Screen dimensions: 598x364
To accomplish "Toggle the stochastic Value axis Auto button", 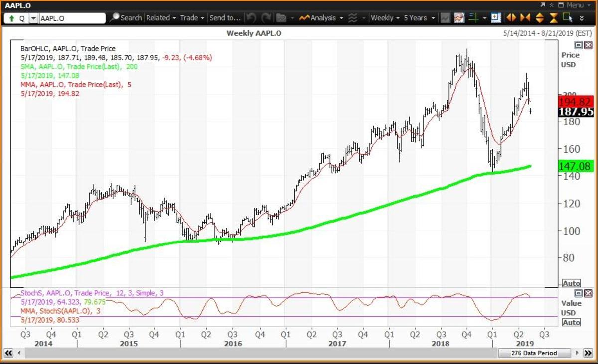I will point(571,322).
